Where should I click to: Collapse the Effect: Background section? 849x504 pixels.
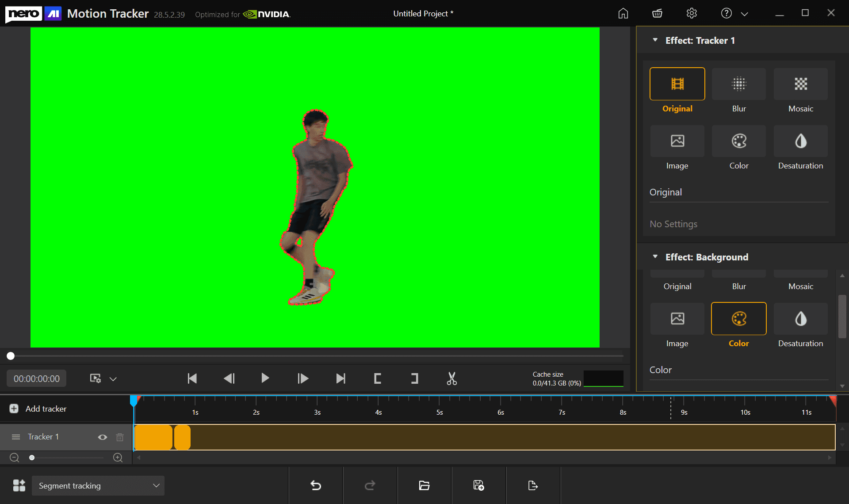coord(655,257)
